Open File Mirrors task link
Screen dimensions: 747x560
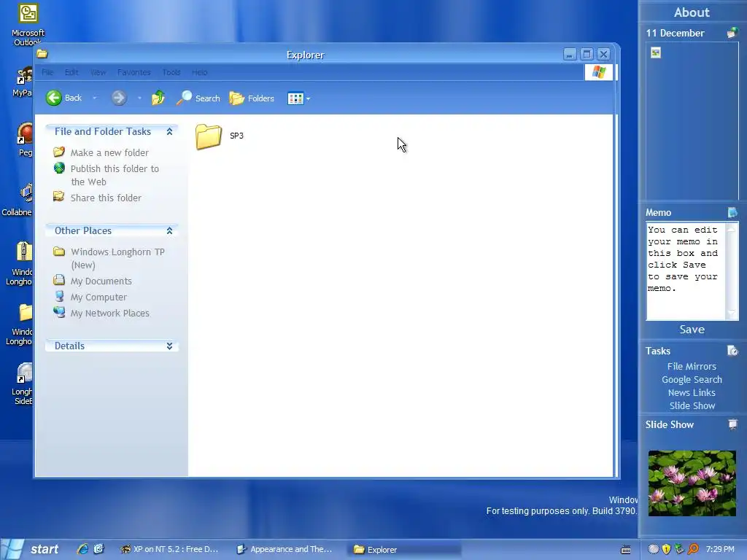[x=692, y=367]
